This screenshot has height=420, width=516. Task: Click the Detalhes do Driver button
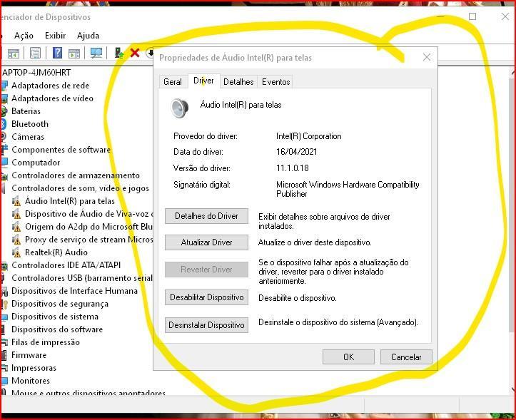206,216
